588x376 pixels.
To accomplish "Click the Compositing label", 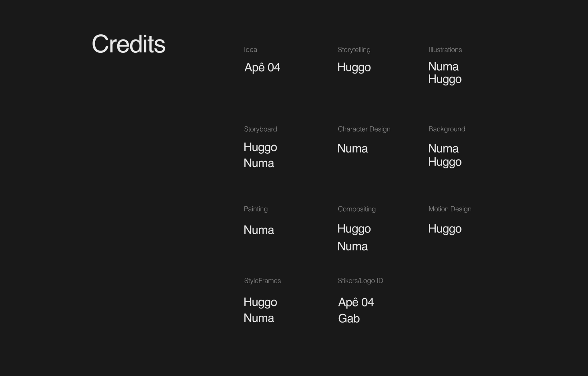I will coord(356,209).
